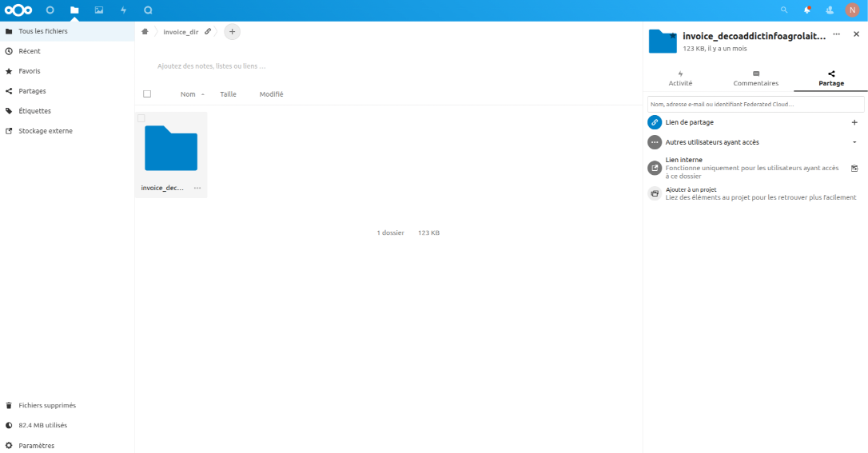Open Stockage externe section
This screenshot has width=868, height=453.
(x=67, y=130)
